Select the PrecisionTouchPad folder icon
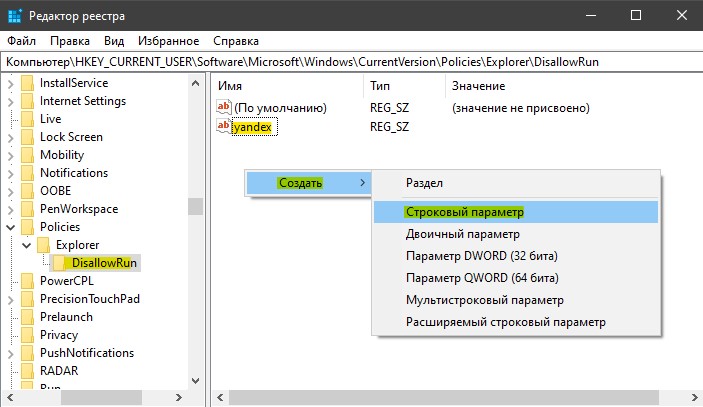This screenshot has height=407, width=703. point(27,299)
